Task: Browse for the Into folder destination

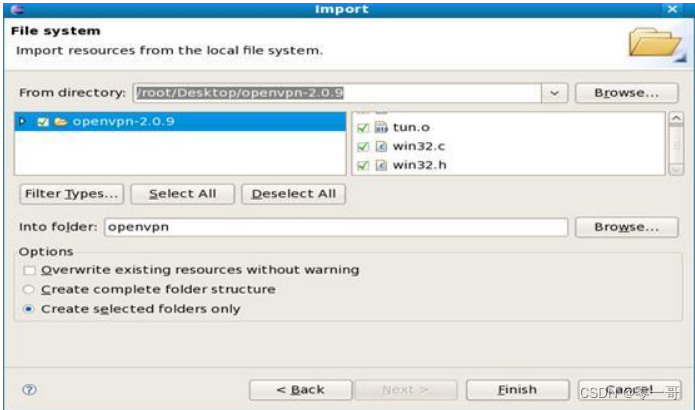Action: (626, 227)
